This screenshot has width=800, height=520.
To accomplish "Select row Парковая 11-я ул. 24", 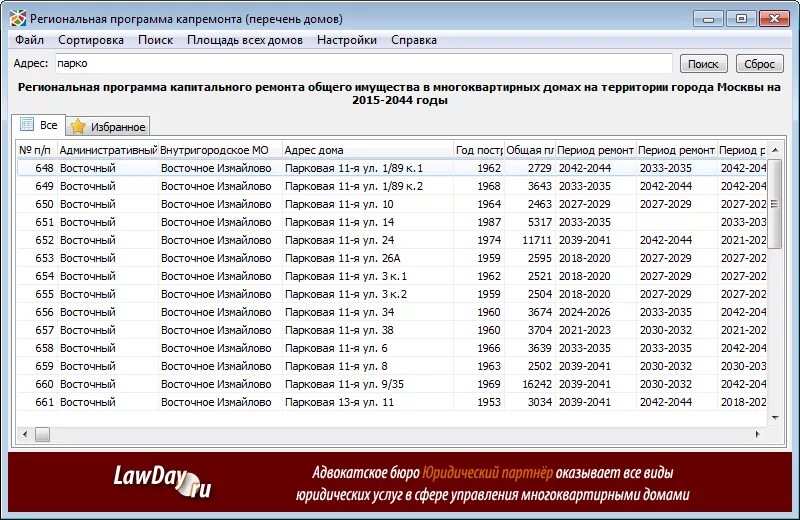I will pyautogui.click(x=392, y=240).
